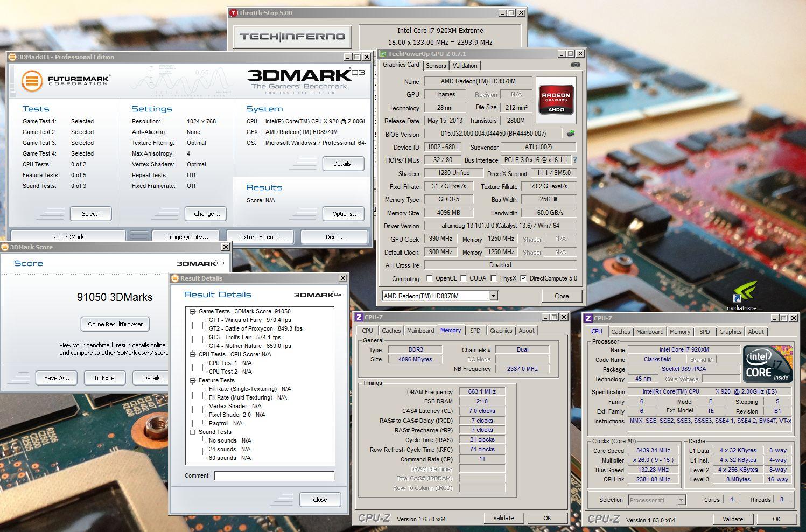Enable the CUDA checkbox in GPU-Z
This screenshot has width=806, height=532.
coord(464,278)
